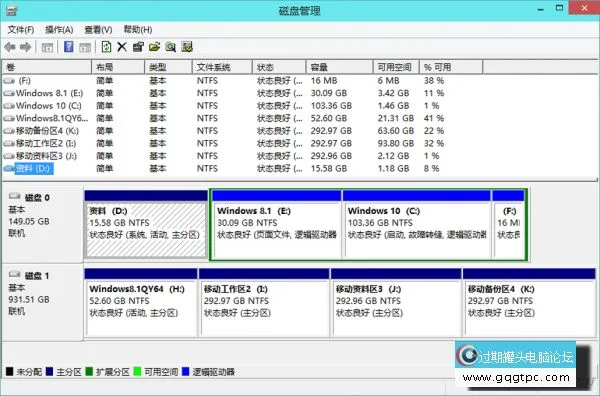The height and width of the screenshot is (396, 600).
Task: Select the 资料 (D:) partition block on Disk 0
Action: click(146, 224)
